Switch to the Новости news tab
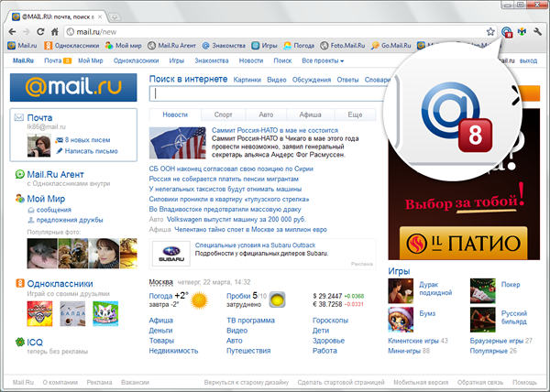 (175, 114)
